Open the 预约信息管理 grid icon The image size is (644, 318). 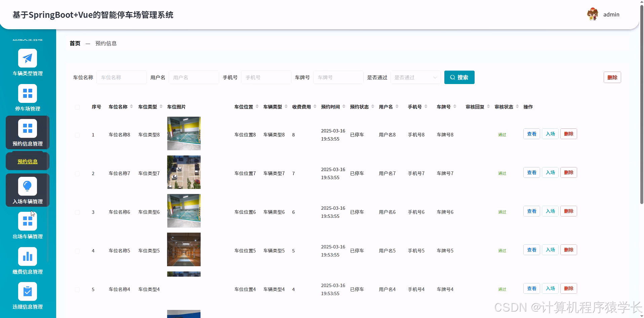tap(28, 128)
